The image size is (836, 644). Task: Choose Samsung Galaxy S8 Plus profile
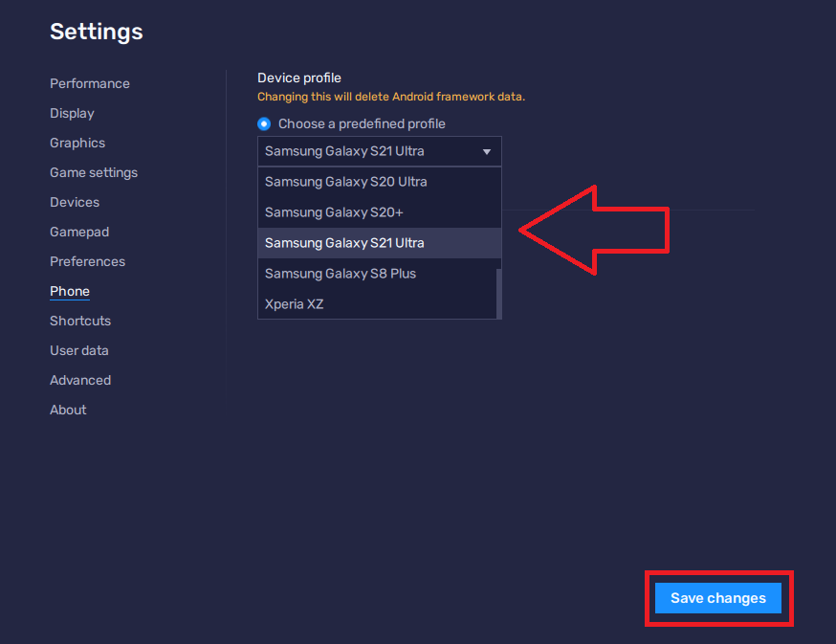[378, 274]
